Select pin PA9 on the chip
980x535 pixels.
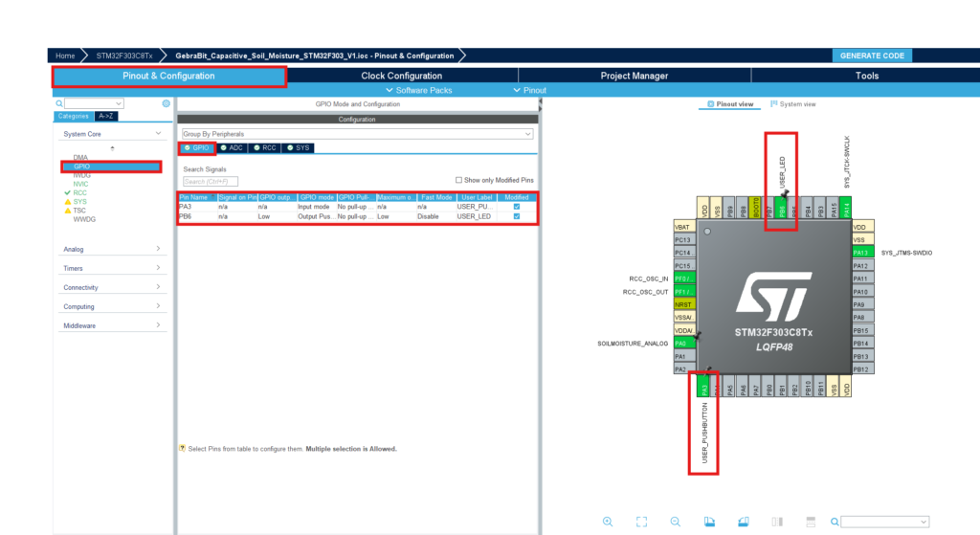(863, 304)
